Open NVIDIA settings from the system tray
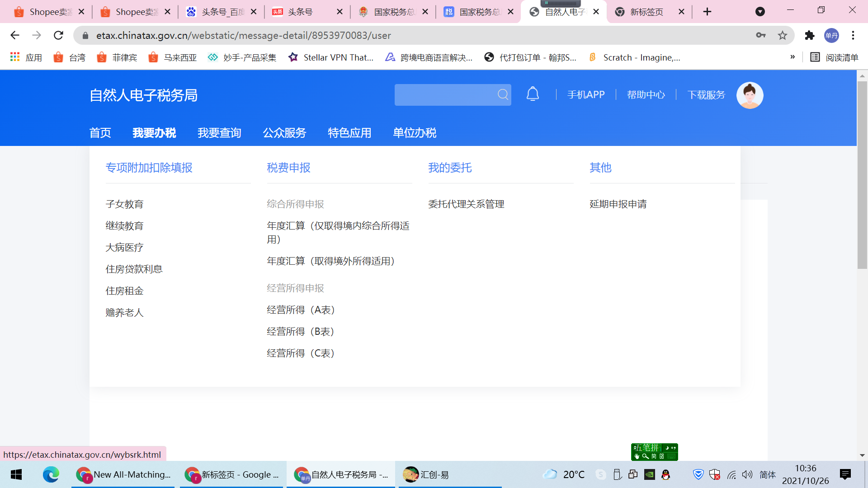 pos(649,475)
